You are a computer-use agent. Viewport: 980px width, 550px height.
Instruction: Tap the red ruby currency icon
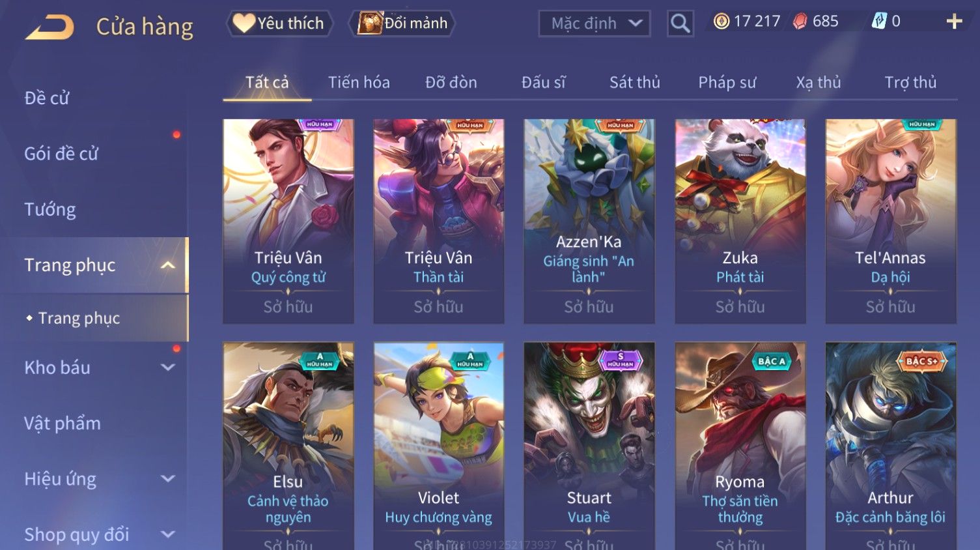(x=800, y=22)
